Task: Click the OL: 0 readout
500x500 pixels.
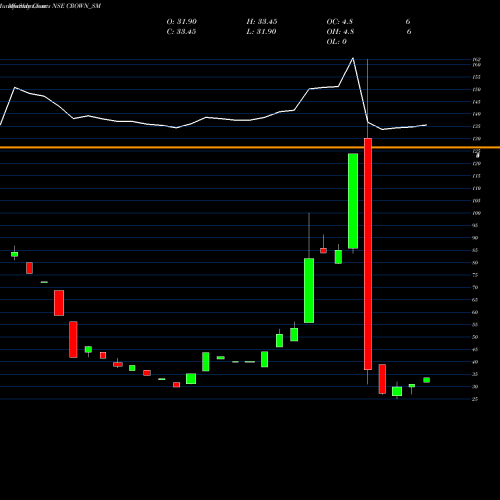Action: 337,42
